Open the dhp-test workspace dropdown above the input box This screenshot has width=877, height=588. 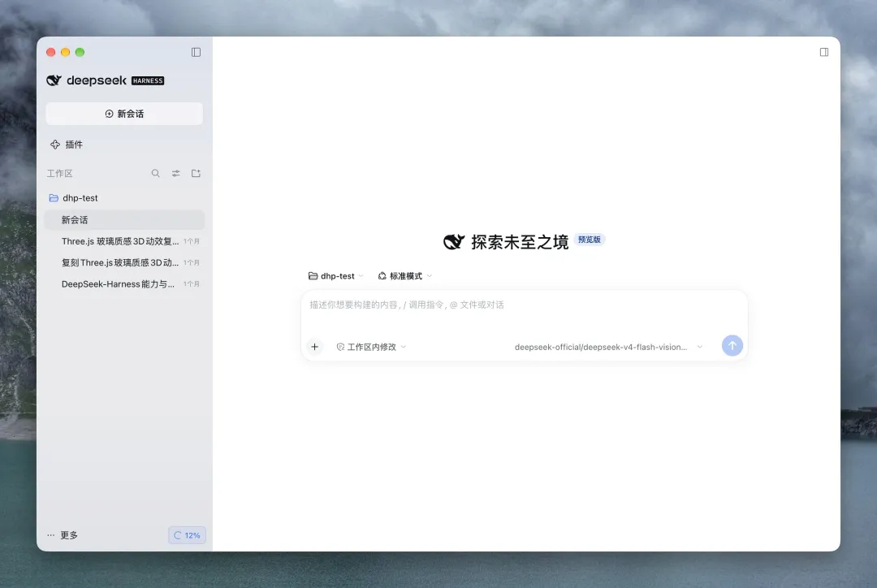(x=335, y=276)
